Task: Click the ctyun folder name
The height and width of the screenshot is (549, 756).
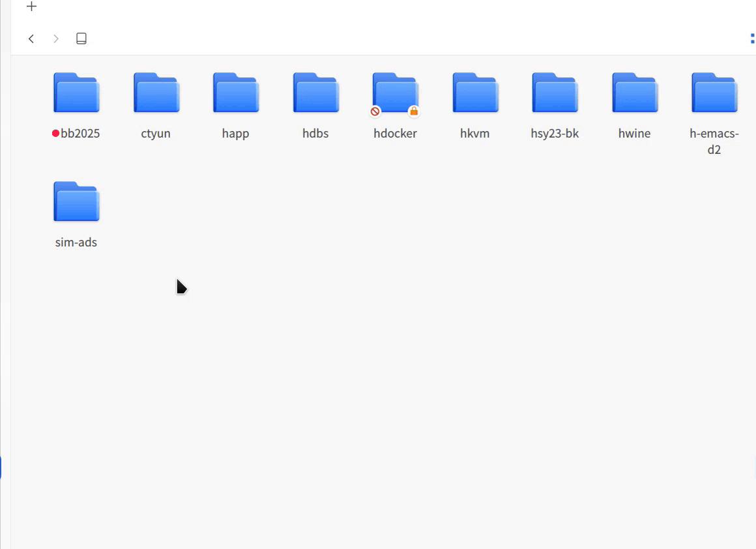Action: click(156, 134)
